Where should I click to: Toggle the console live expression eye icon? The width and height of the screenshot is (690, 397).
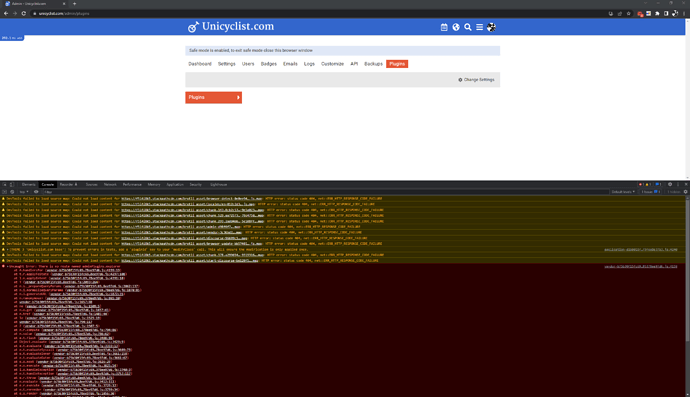(x=36, y=192)
